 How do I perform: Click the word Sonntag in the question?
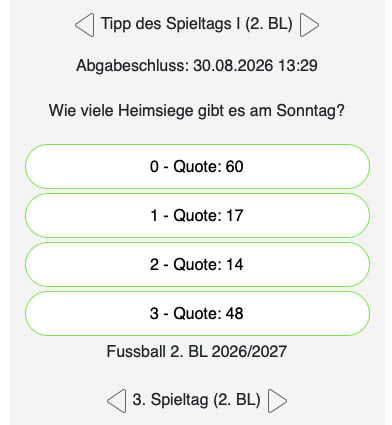310,111
